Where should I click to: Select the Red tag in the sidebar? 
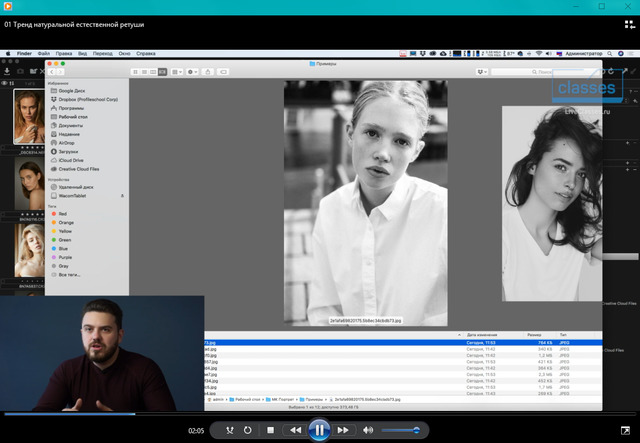(62, 213)
